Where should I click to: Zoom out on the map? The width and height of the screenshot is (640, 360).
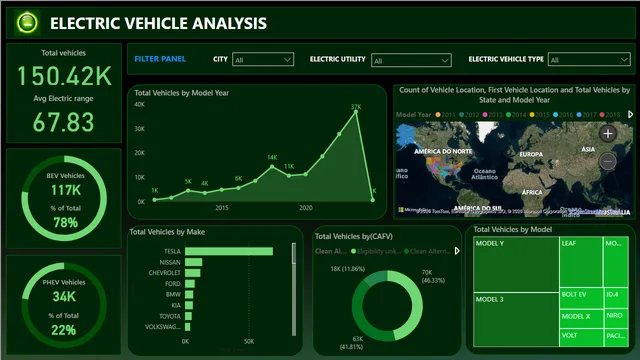[608, 162]
